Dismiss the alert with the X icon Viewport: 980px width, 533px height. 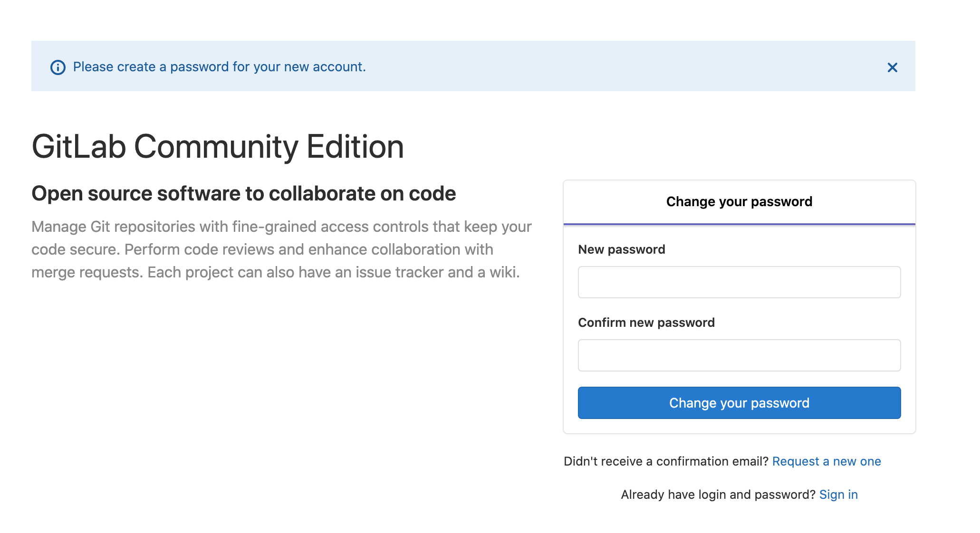[892, 67]
